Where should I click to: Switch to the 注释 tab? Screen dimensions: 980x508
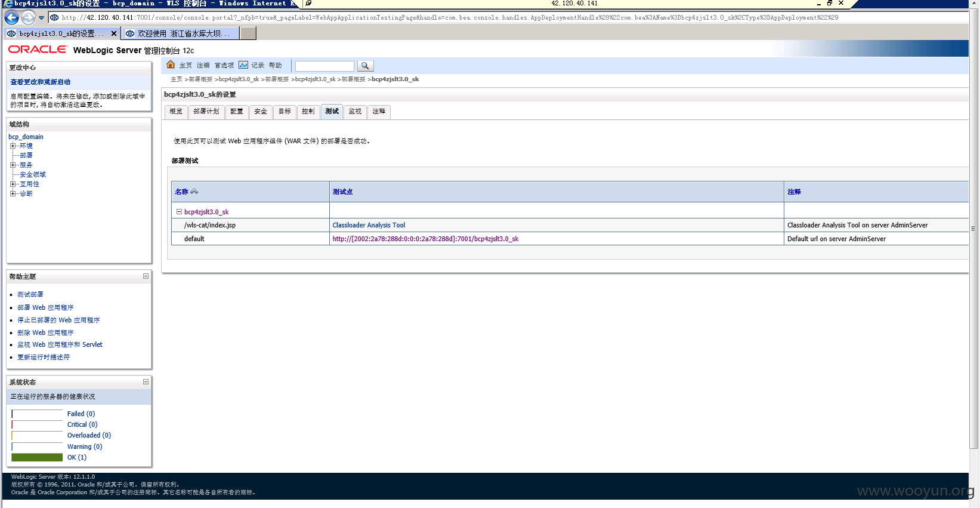coord(379,112)
